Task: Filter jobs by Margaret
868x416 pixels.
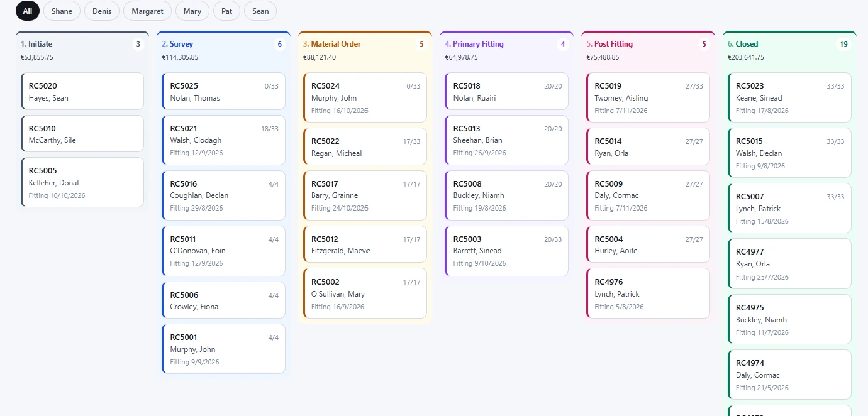Action: [148, 11]
